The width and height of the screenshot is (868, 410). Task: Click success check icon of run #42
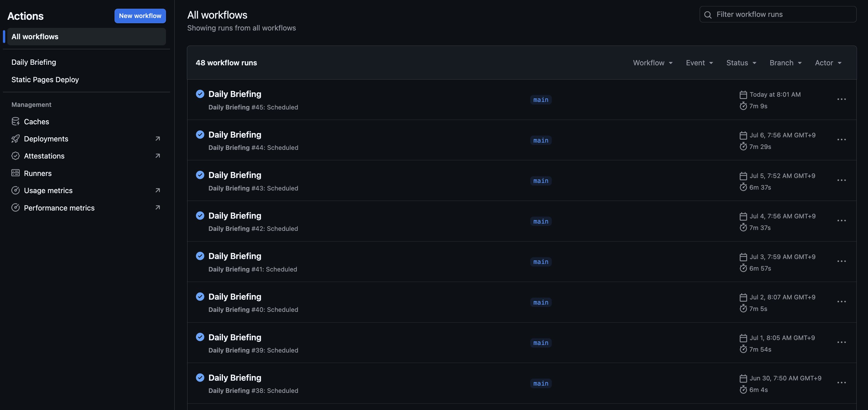[x=200, y=215]
